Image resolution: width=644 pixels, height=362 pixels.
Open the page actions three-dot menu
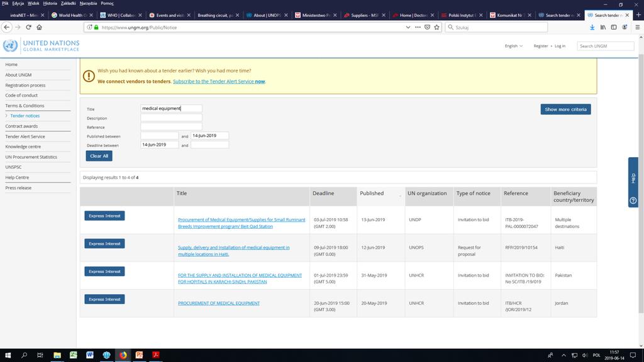418,27
